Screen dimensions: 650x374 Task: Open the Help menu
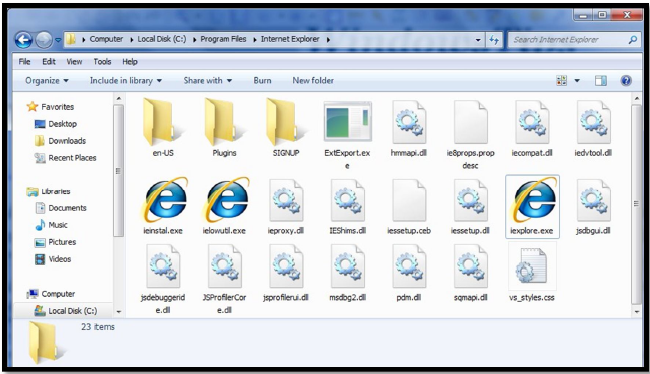point(130,61)
